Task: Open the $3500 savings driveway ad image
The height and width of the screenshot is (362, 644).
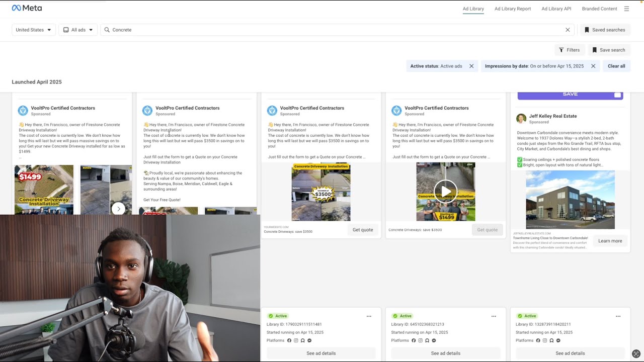Action: [x=321, y=192]
